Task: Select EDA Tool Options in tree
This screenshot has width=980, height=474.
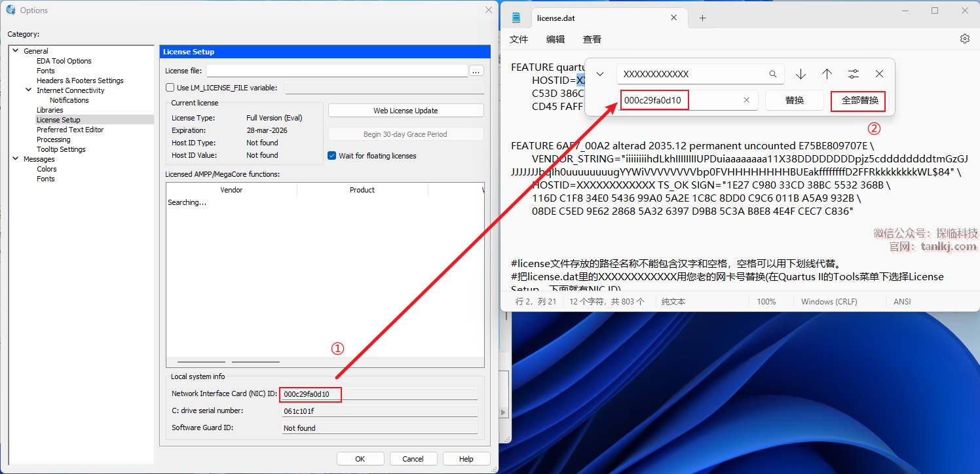Action: (x=64, y=61)
